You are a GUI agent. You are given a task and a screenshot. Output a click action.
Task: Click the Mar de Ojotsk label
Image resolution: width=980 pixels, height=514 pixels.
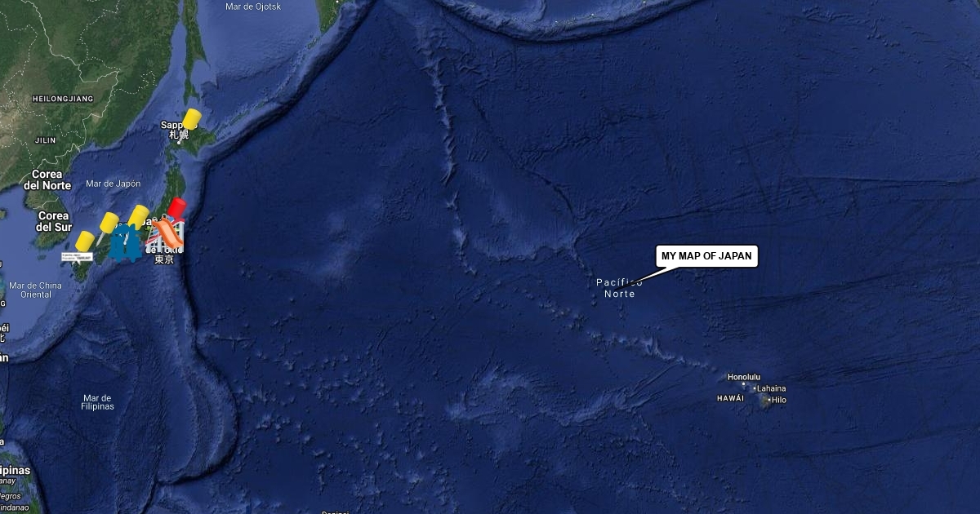click(x=254, y=7)
